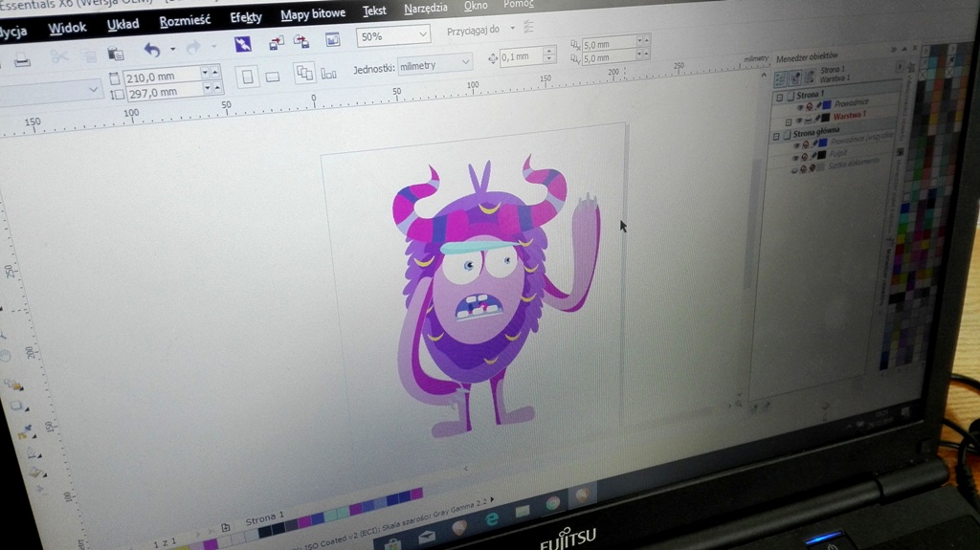Image resolution: width=980 pixels, height=550 pixels.
Task: Open the Okno menu
Action: (476, 7)
